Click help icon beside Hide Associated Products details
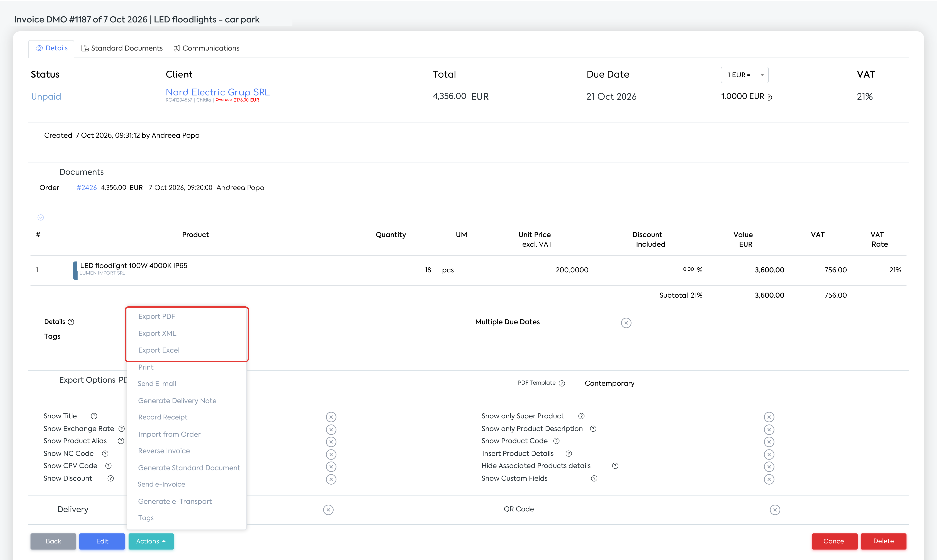 [615, 466]
